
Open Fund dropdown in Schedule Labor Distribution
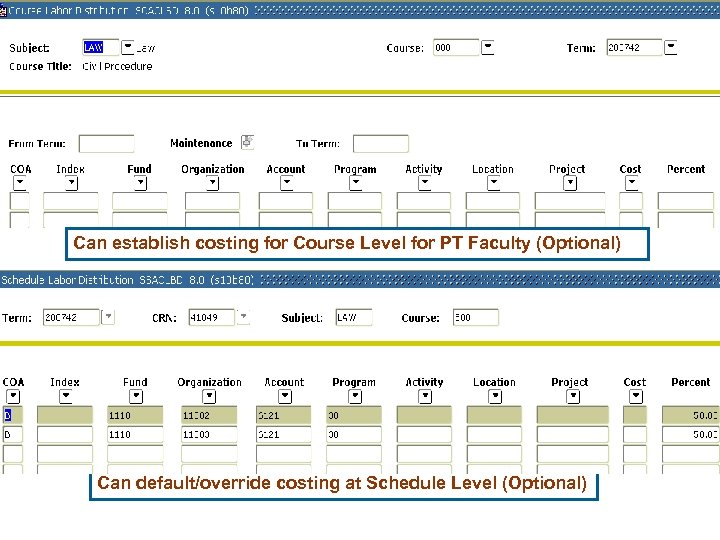[x=136, y=396]
